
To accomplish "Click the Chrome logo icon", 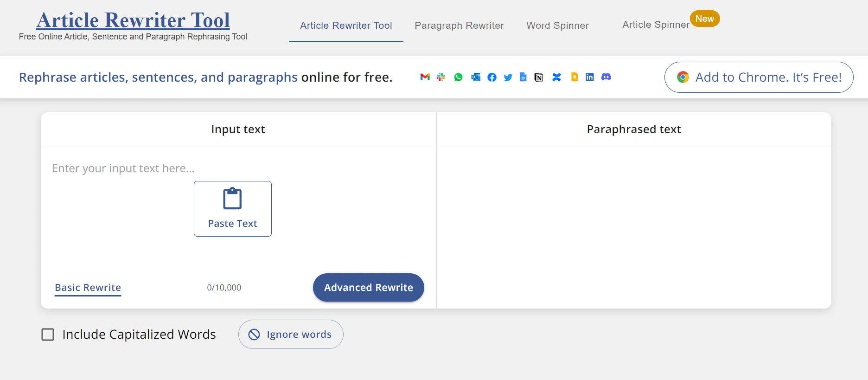I will pos(683,77).
